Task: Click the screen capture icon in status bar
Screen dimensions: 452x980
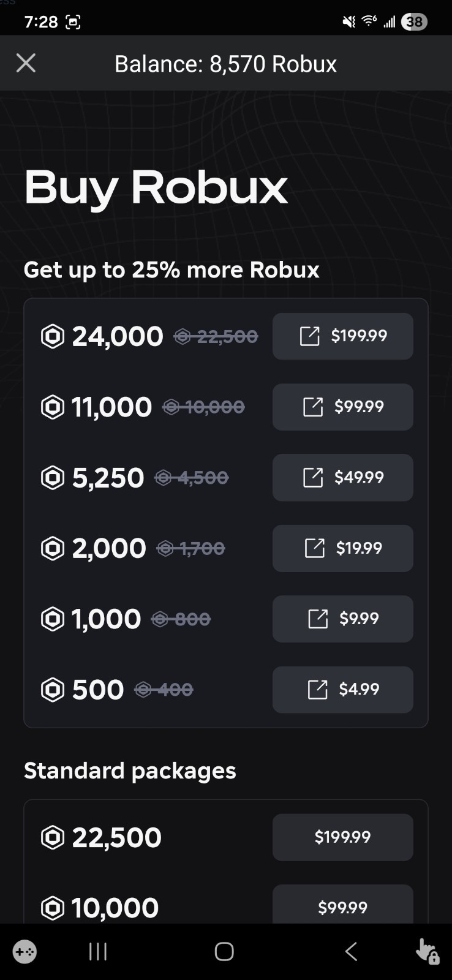Action: tap(75, 21)
